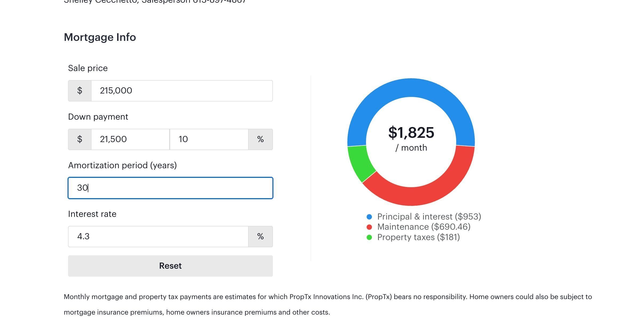The image size is (644, 321).
Task: Click the percent symbol next to interest rate
Action: click(x=261, y=237)
